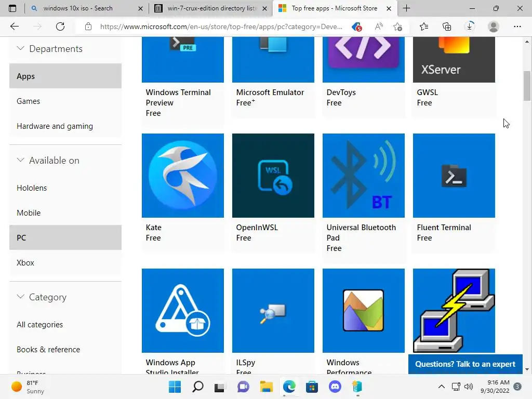
Task: Collapse the Available on section
Action: pyautogui.click(x=21, y=160)
